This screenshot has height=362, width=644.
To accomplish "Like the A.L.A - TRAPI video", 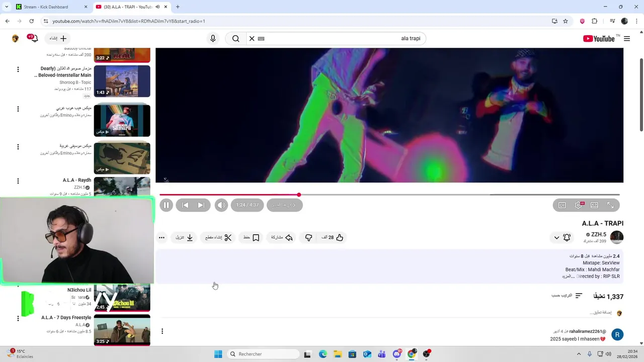I will [x=333, y=237].
